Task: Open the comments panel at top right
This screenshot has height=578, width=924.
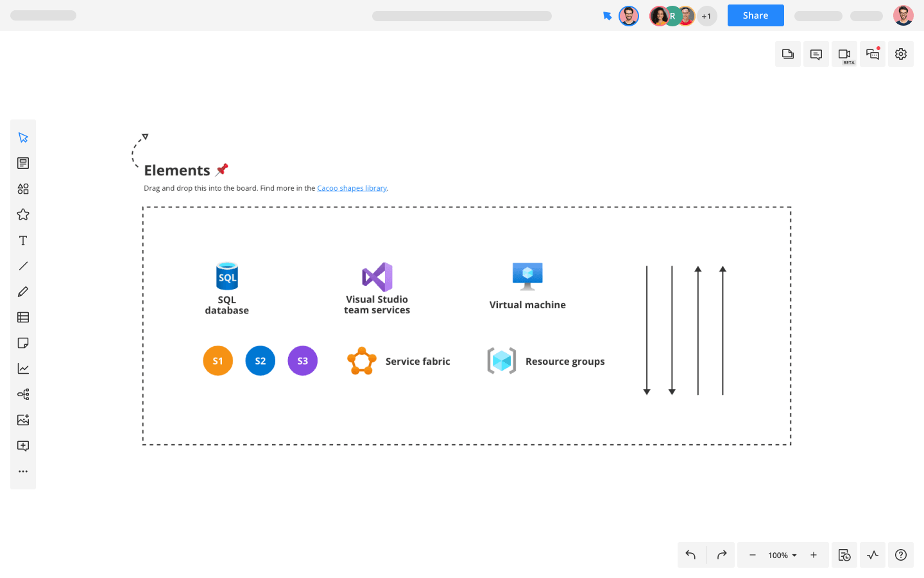Action: click(x=816, y=54)
